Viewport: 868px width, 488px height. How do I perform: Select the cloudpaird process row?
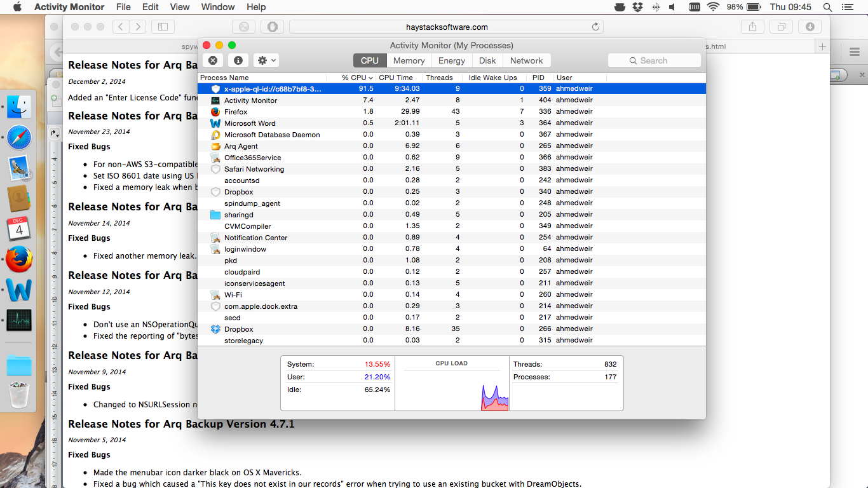(451, 272)
